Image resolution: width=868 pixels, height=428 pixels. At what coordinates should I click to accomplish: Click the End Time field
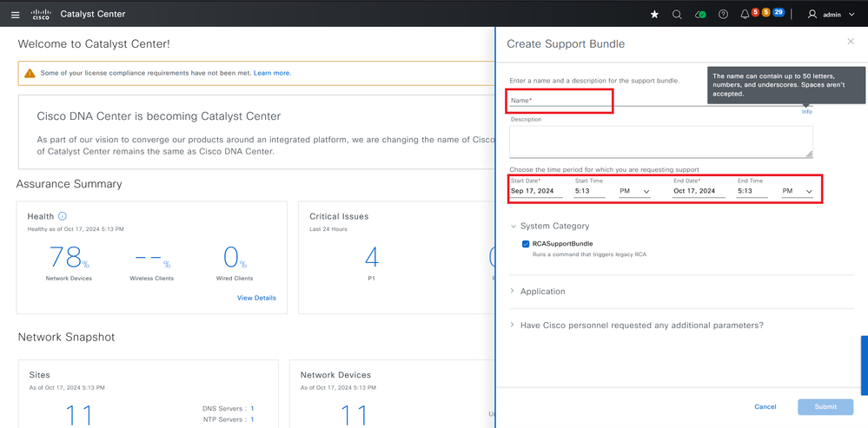click(x=752, y=191)
